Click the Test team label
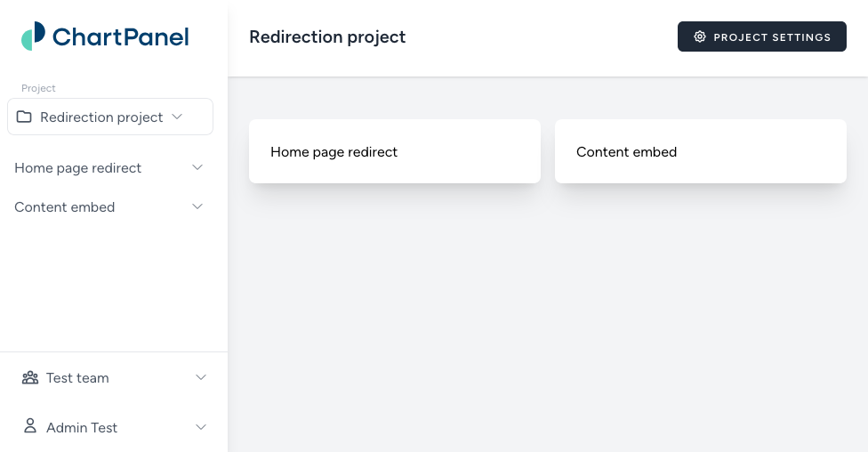868x452 pixels. [77, 378]
